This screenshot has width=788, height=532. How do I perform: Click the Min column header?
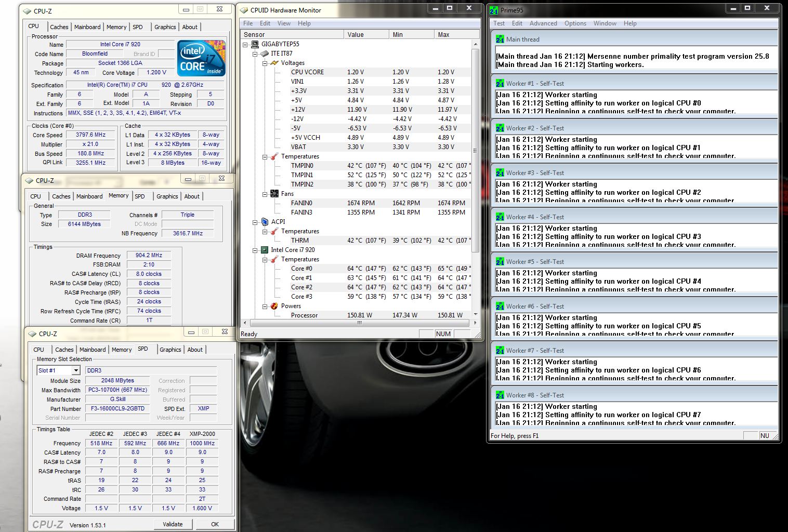click(x=411, y=34)
